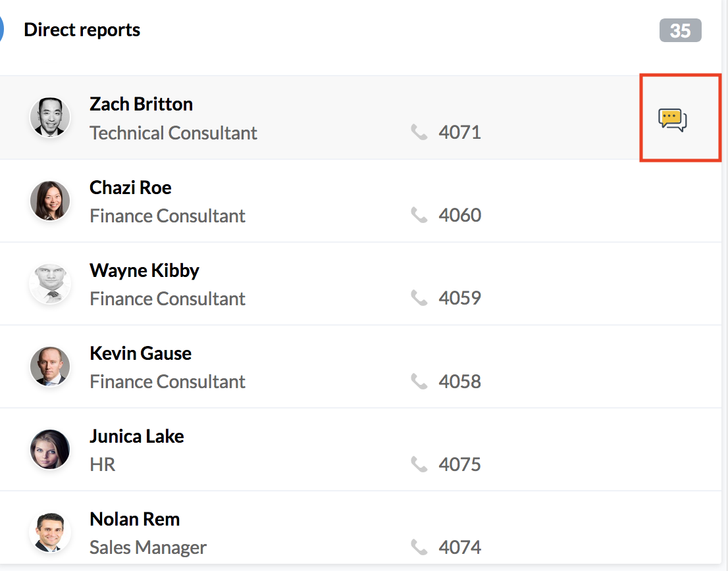This screenshot has width=728, height=571.
Task: Click phone icon beside extension 4075
Action: pos(419,464)
